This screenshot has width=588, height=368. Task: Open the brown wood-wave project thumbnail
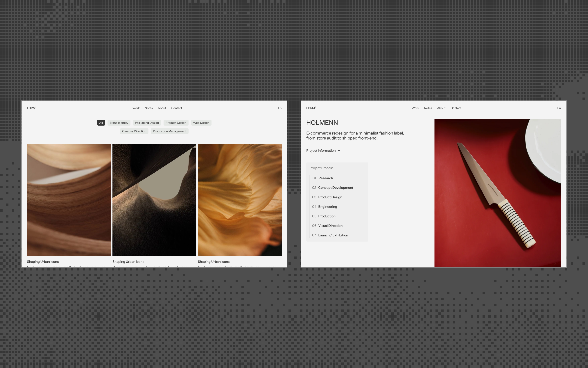(x=69, y=200)
